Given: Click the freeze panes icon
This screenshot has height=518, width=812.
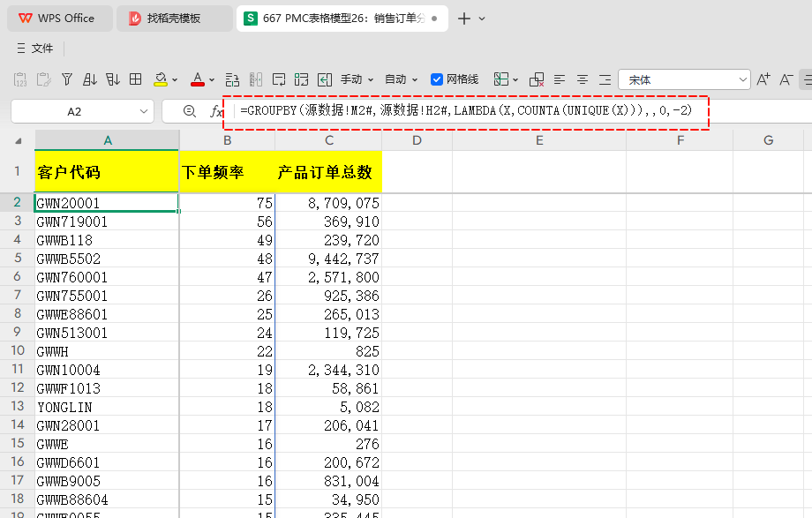Looking at the screenshot, I should pyautogui.click(x=500, y=79).
